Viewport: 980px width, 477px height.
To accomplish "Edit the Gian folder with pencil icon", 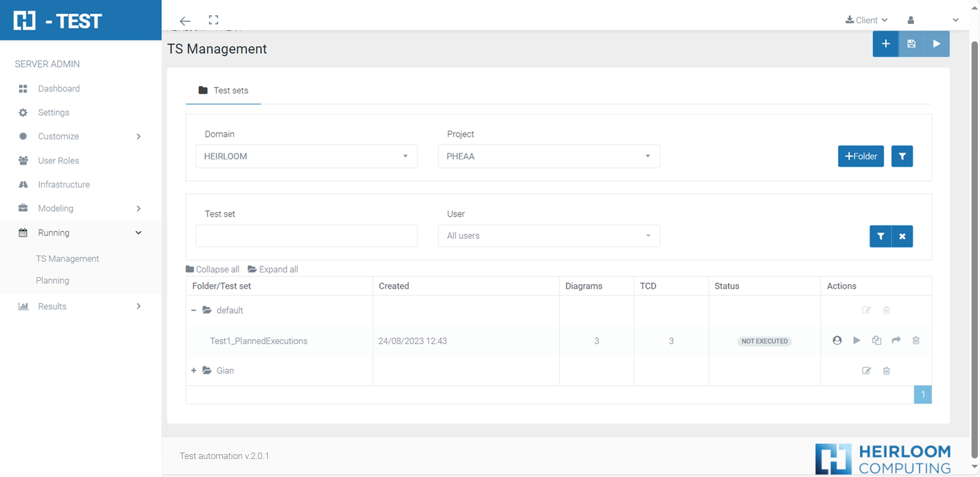I will [866, 371].
